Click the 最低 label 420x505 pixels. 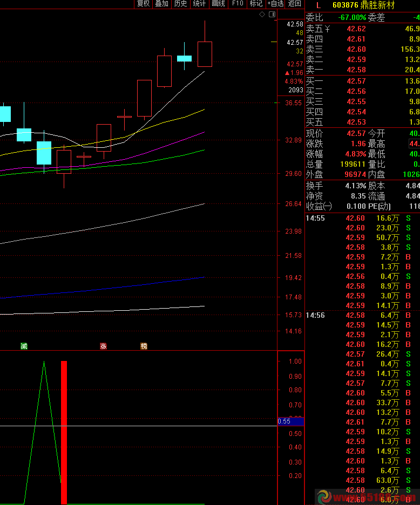(x=376, y=154)
